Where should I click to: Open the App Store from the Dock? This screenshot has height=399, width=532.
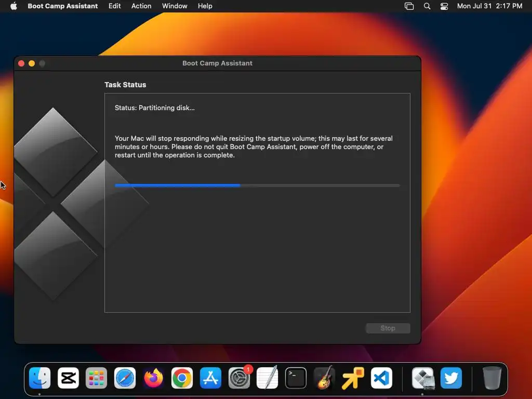point(210,378)
